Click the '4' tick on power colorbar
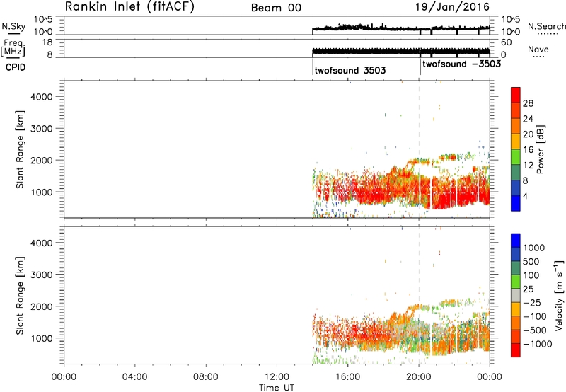This screenshot has height=392, width=566. [525, 196]
